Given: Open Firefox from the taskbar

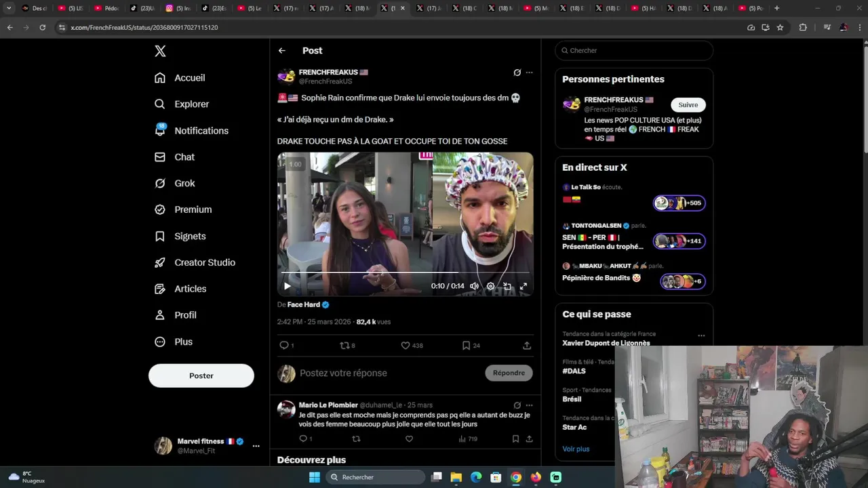Looking at the screenshot, I should click(x=536, y=477).
